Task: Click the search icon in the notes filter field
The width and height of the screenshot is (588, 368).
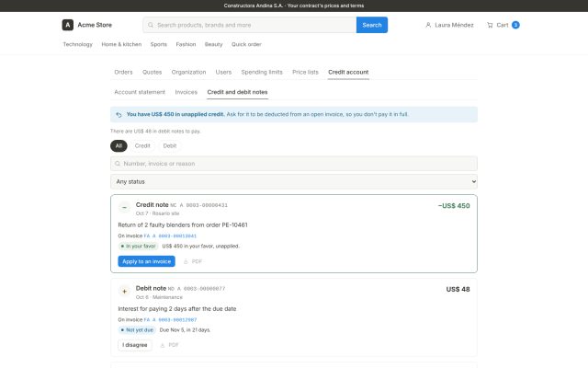Action: [118, 164]
